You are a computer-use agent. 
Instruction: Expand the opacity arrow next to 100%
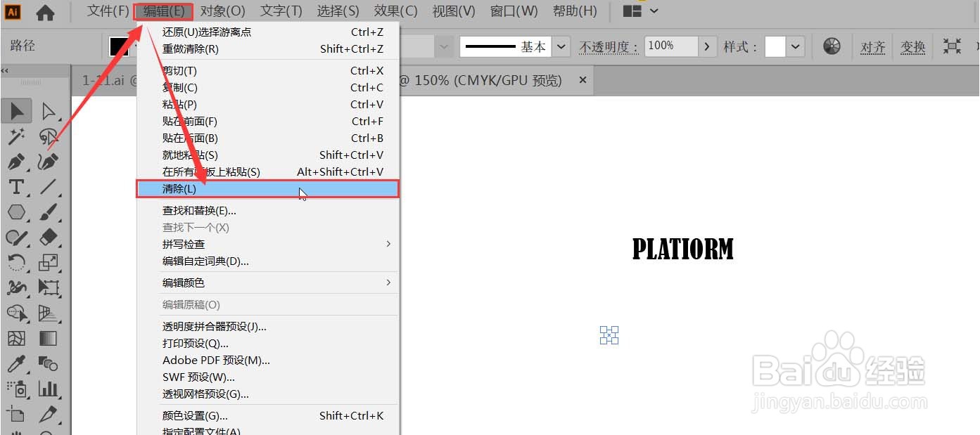pos(708,46)
